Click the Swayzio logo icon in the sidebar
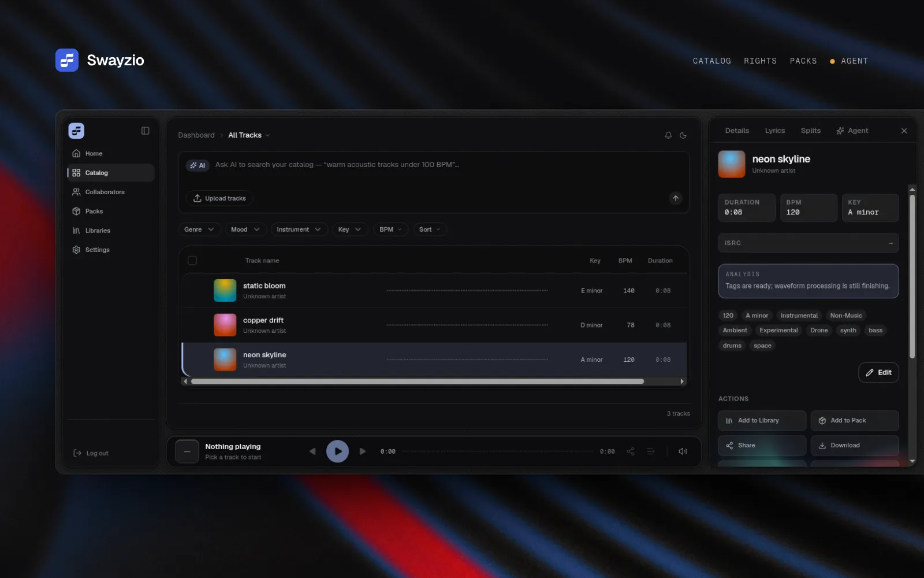This screenshot has width=924, height=578. [x=76, y=131]
